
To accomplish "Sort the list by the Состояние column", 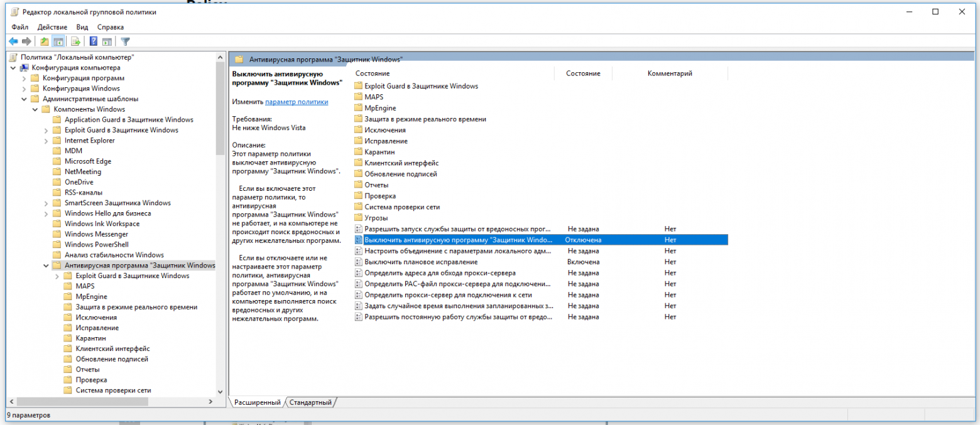I will pyautogui.click(x=582, y=73).
